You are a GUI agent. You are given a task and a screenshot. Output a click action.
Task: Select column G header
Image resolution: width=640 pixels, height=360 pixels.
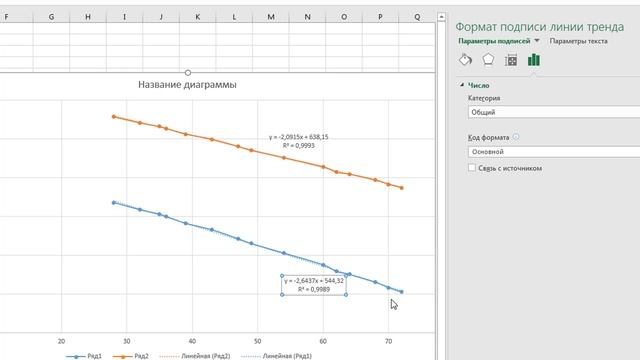51,17
